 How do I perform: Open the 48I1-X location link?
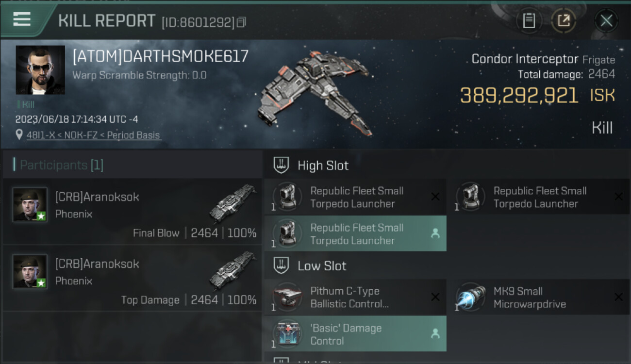[93, 135]
